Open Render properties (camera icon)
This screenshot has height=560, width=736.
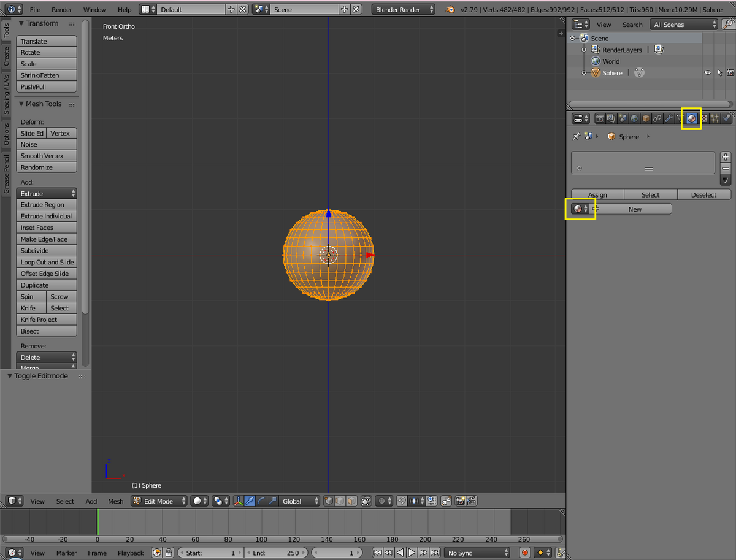click(600, 118)
